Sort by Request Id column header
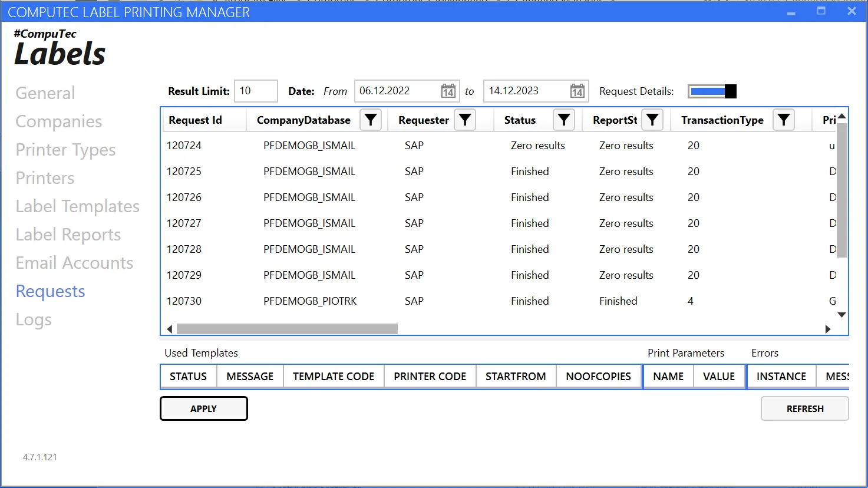The width and height of the screenshot is (868, 488). (x=196, y=120)
